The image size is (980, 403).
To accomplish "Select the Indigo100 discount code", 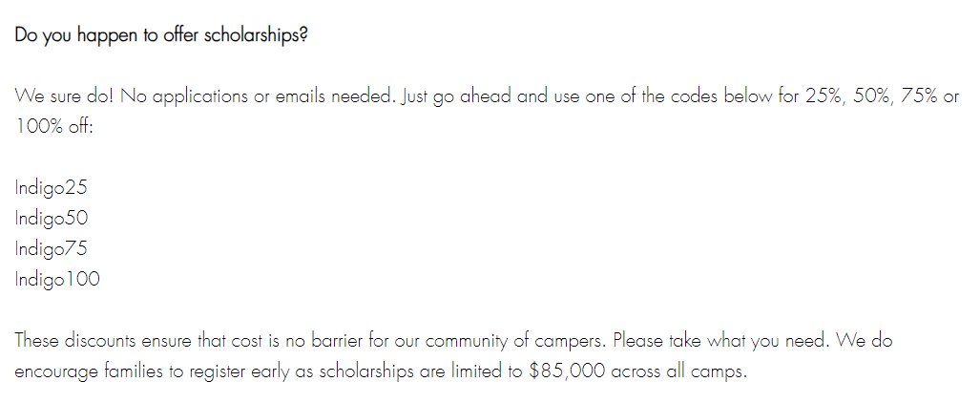I will point(57,279).
